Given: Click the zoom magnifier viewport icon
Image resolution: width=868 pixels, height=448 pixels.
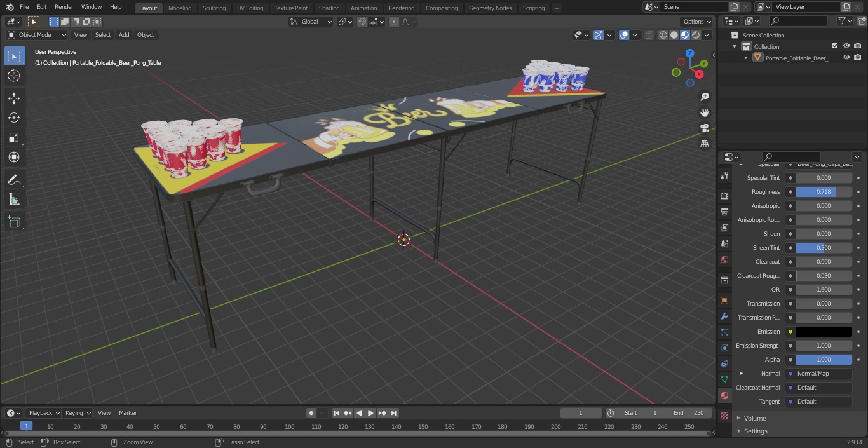Looking at the screenshot, I should (x=705, y=97).
